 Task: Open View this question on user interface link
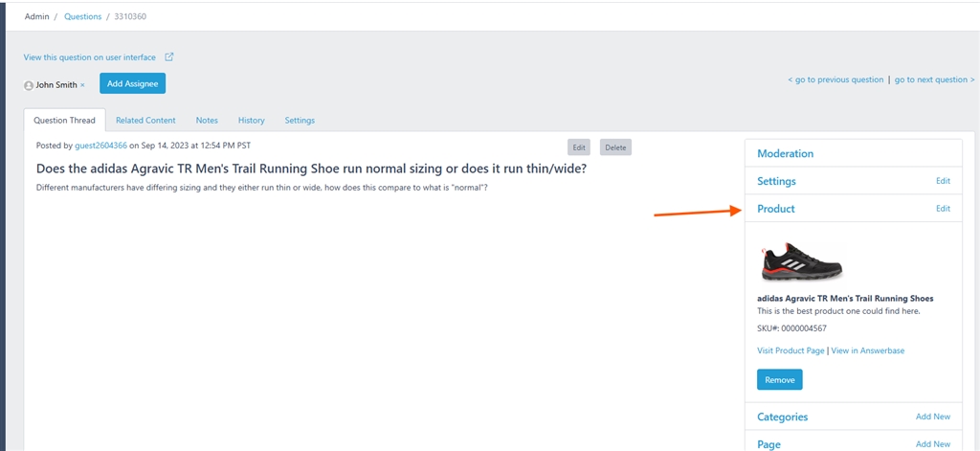click(89, 56)
